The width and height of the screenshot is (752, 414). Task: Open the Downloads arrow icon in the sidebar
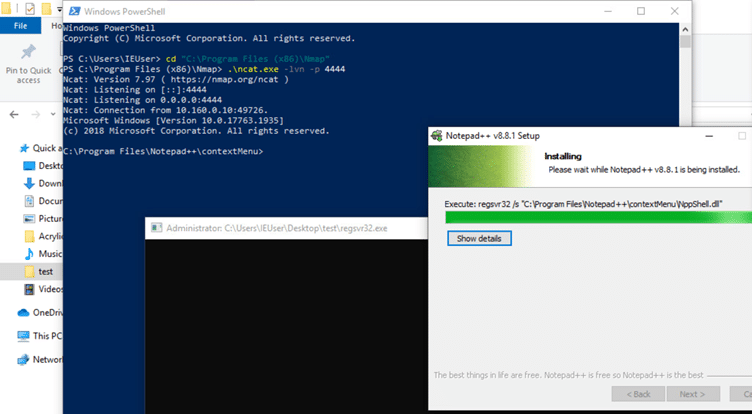point(29,183)
